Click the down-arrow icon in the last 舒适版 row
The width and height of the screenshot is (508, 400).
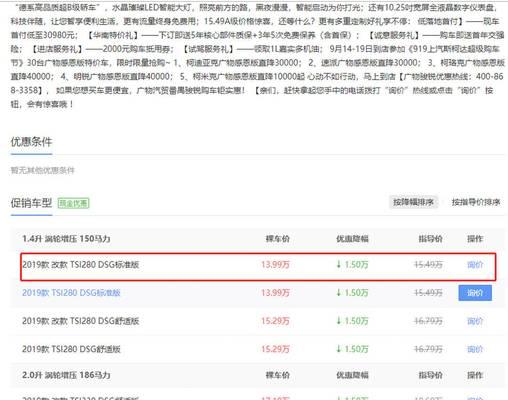339,349
